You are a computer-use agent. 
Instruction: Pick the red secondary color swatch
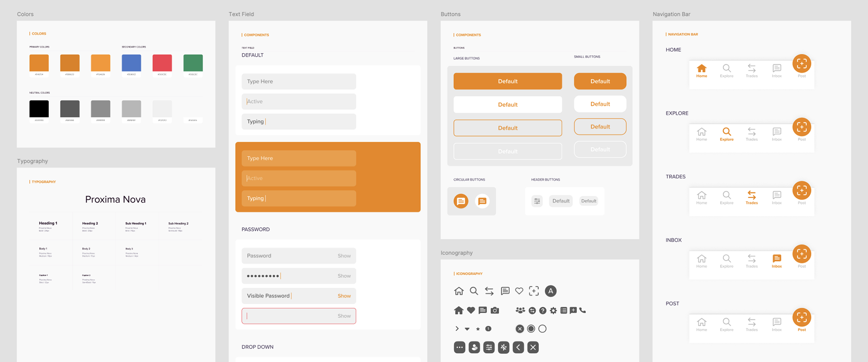(162, 63)
